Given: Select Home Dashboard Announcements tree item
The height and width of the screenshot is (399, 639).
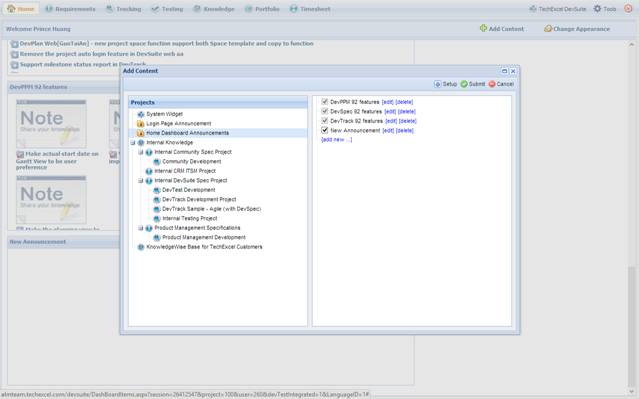Looking at the screenshot, I should pyautogui.click(x=187, y=133).
